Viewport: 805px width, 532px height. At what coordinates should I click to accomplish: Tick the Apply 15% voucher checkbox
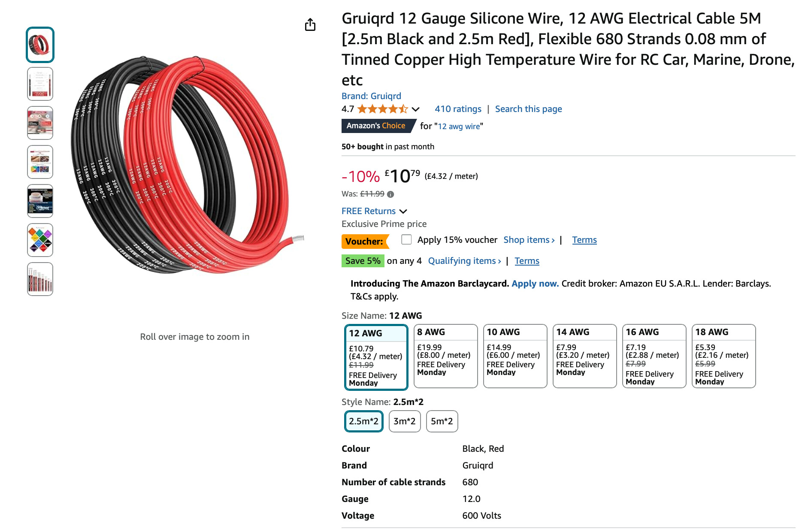[x=406, y=239]
